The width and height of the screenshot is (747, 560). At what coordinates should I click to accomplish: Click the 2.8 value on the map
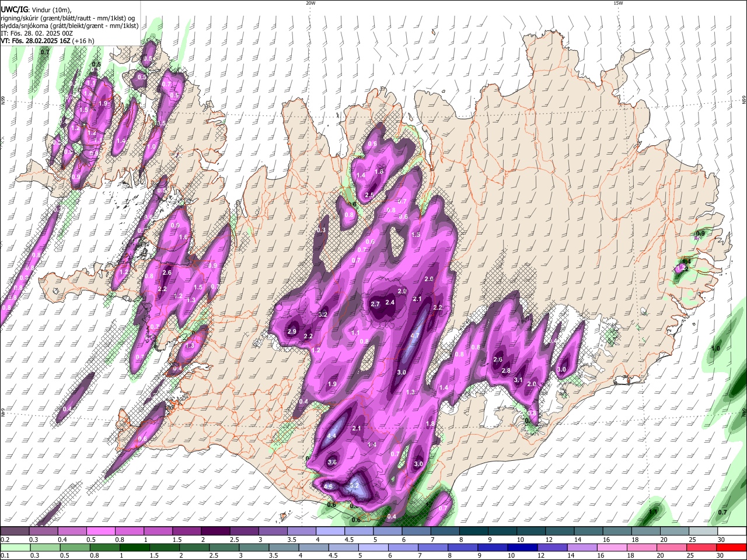(x=506, y=371)
